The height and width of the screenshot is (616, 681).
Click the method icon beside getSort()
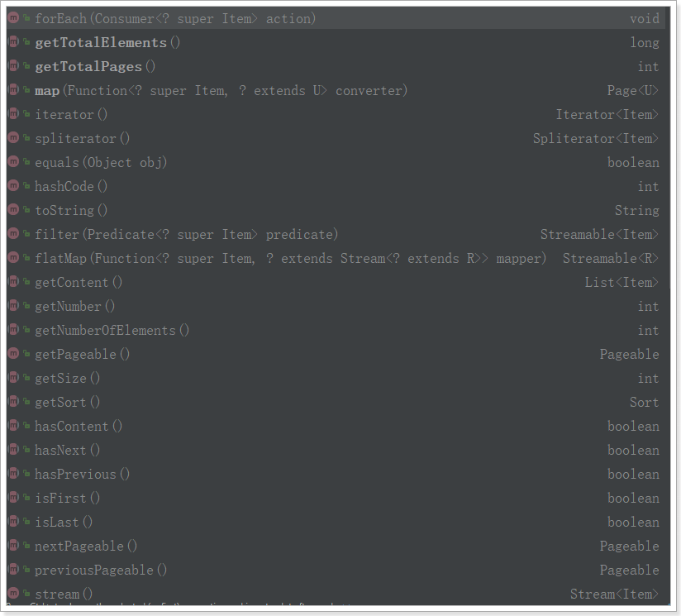tap(14, 402)
